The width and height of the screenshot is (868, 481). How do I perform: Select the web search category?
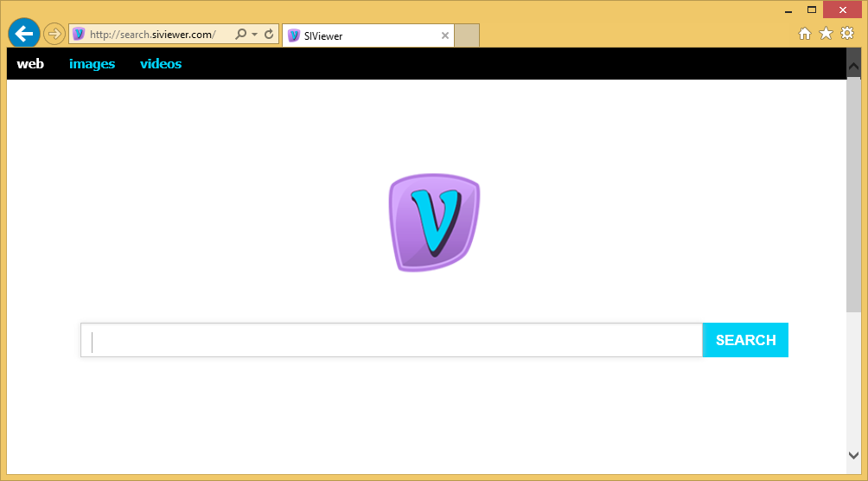coord(30,64)
